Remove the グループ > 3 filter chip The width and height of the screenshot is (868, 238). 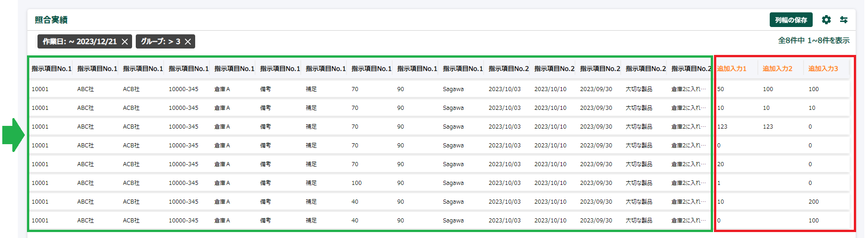click(188, 42)
